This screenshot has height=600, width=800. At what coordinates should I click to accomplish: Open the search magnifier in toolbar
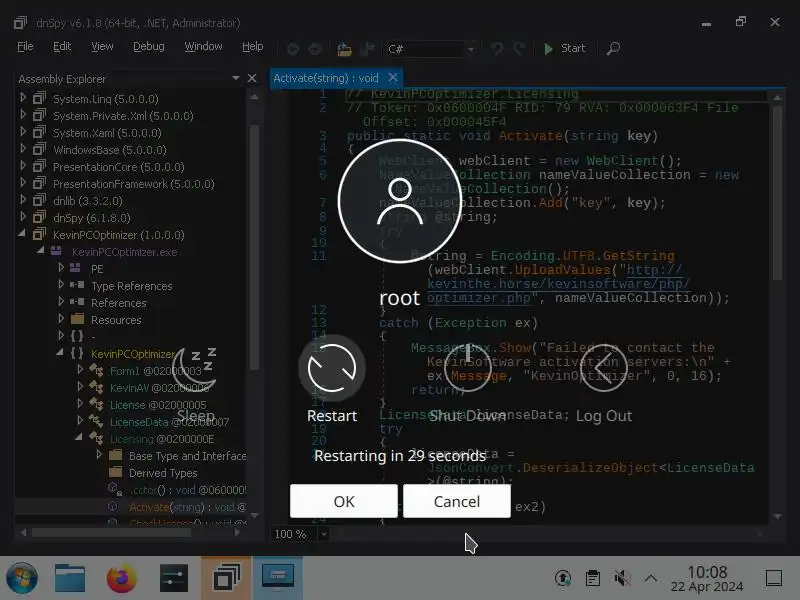pyautogui.click(x=613, y=48)
